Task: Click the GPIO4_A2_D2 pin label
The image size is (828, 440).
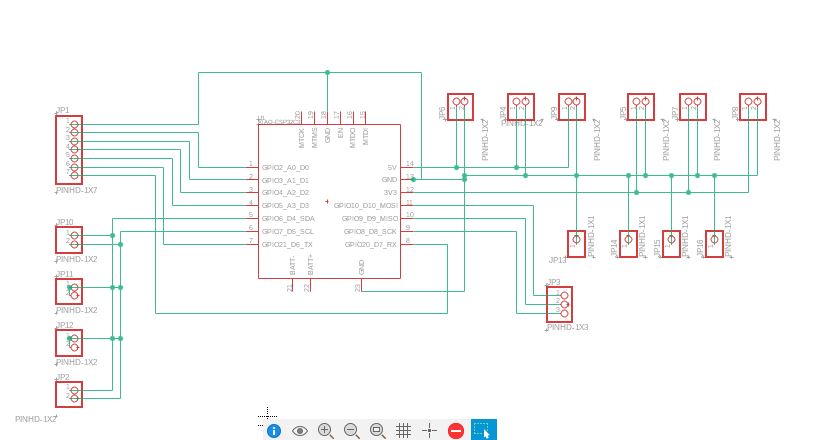Action: pos(285,193)
